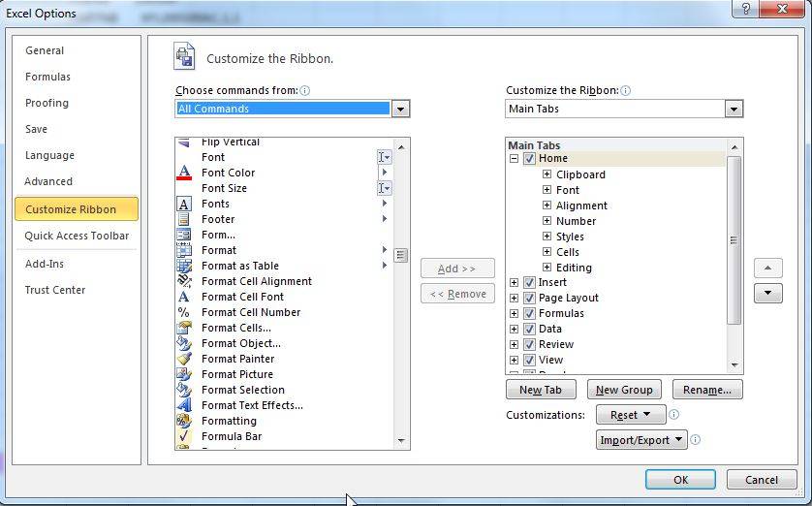Move selected item up with arrow button
Image resolution: width=812 pixels, height=506 pixels.
(x=768, y=269)
